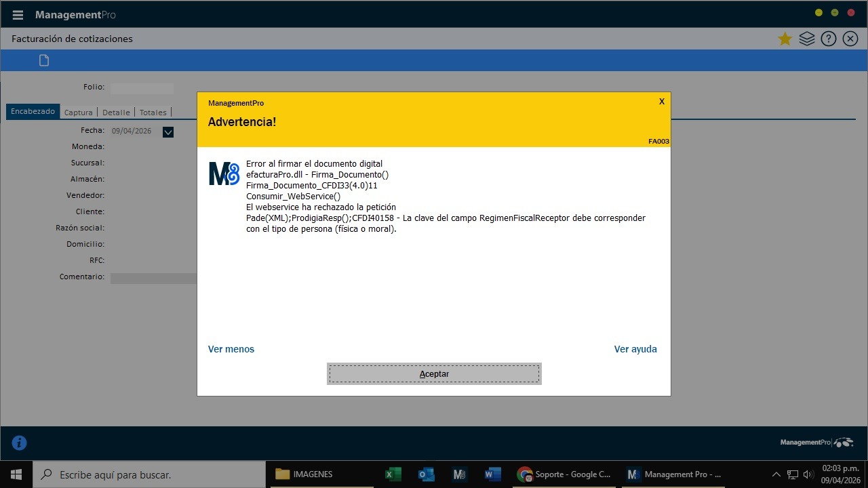Click the favorites star icon
Image resolution: width=868 pixels, height=488 pixels.
(785, 39)
